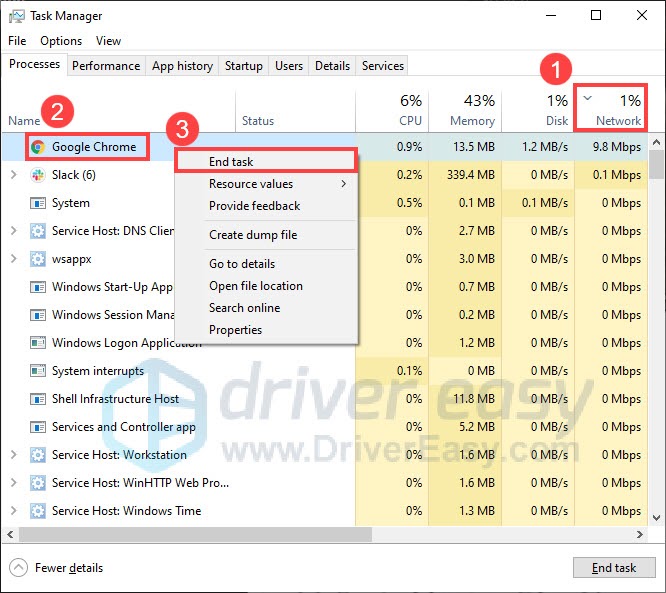Choose Go to details in context menu

266,264
